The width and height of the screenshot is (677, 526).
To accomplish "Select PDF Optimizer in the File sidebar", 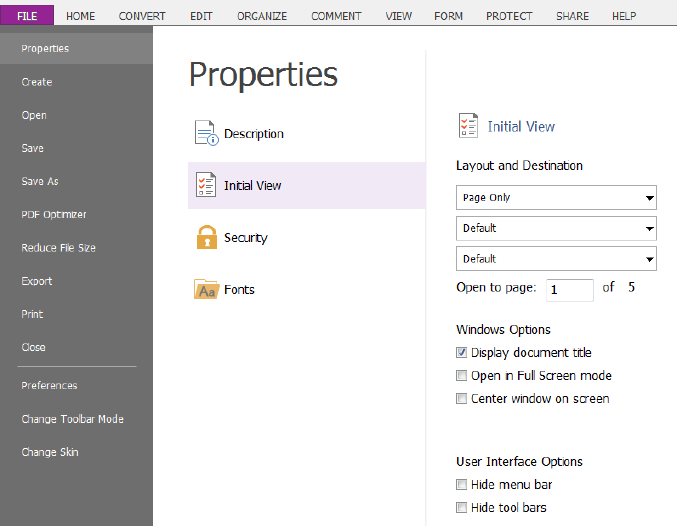I will point(54,214).
